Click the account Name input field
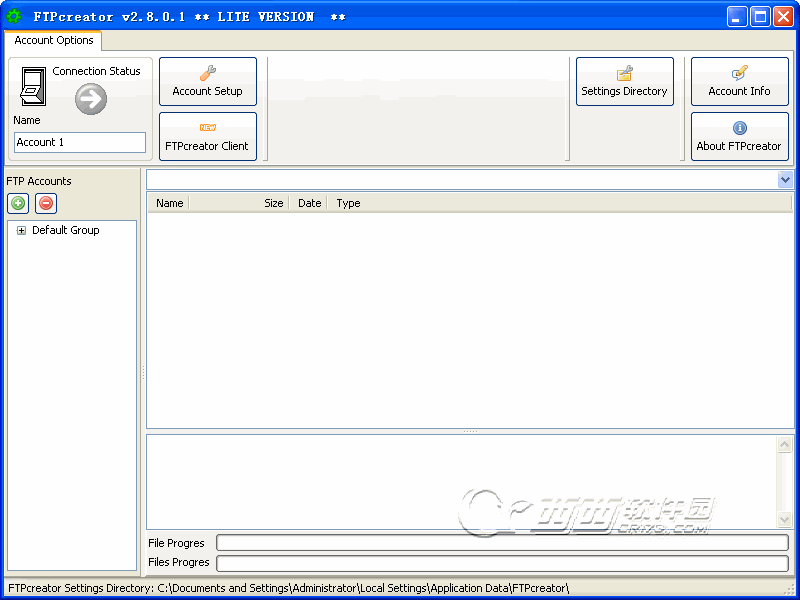Viewport: 800px width, 600px height. [x=80, y=142]
